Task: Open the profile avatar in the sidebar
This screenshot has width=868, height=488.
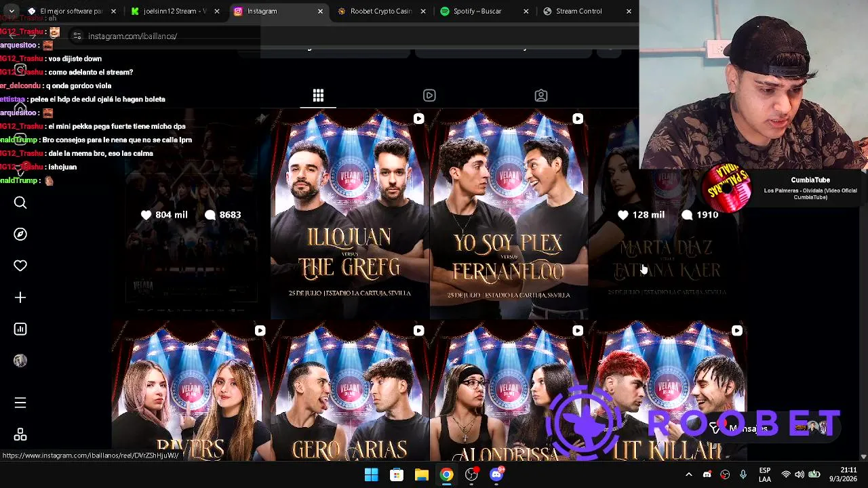Action: coord(20,361)
